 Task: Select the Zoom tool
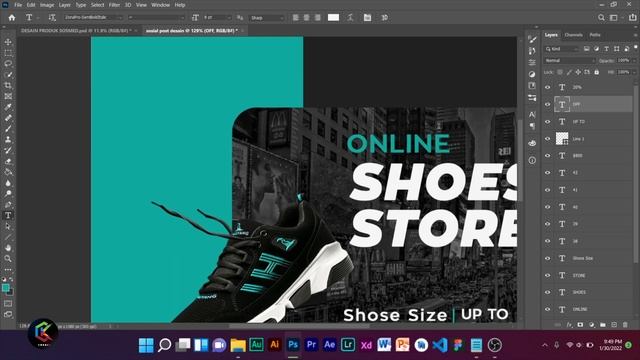(8, 258)
